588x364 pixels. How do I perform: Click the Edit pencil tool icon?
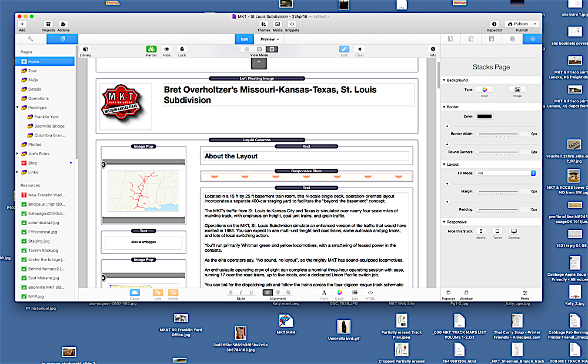point(344,49)
